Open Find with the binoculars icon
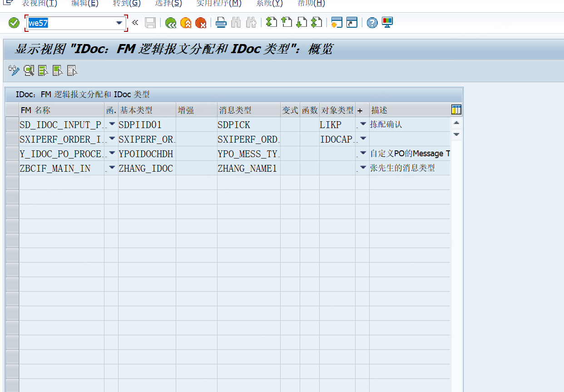 236,22
